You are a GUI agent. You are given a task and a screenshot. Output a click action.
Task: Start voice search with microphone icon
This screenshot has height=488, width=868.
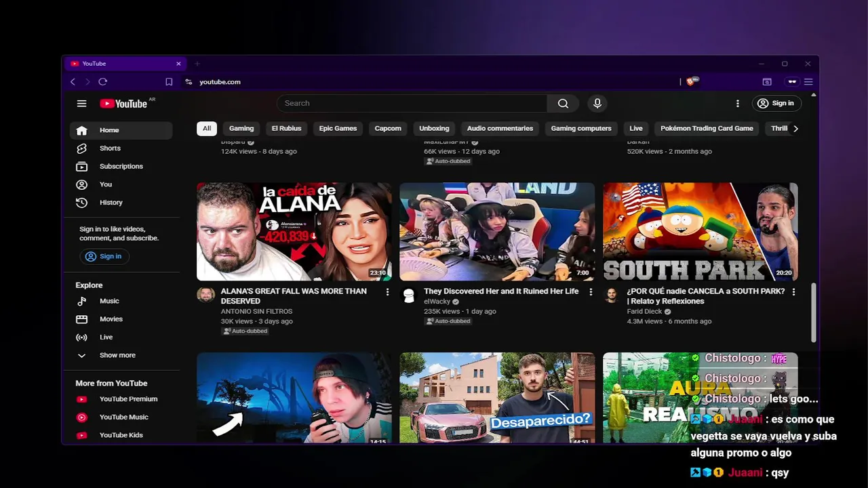tap(597, 103)
